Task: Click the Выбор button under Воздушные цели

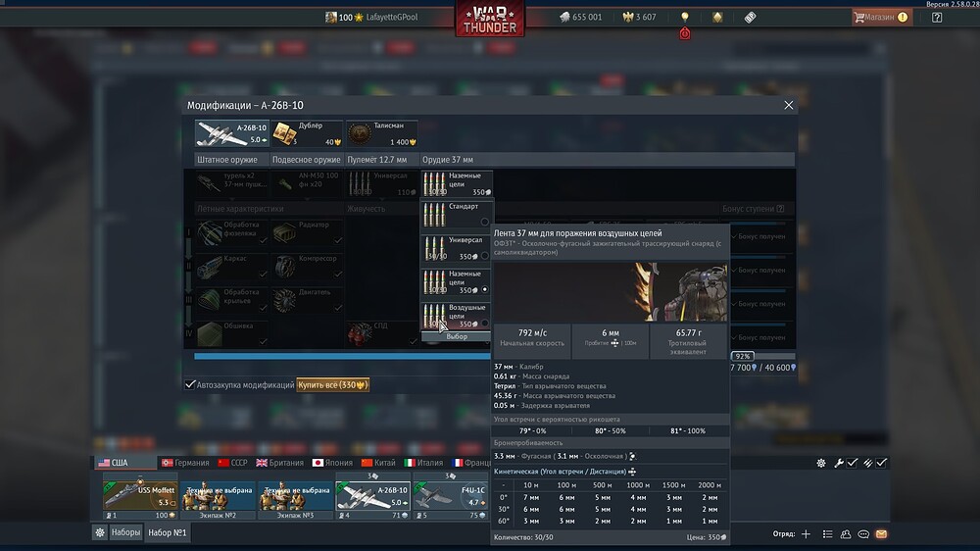Action: [457, 336]
